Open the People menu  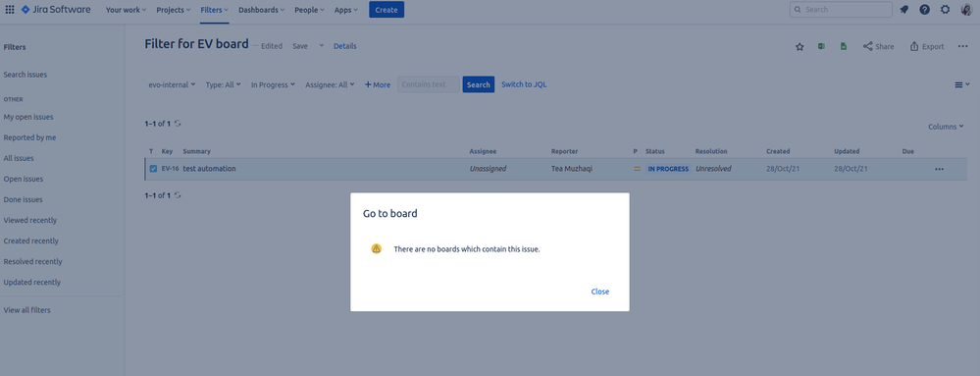coord(309,10)
